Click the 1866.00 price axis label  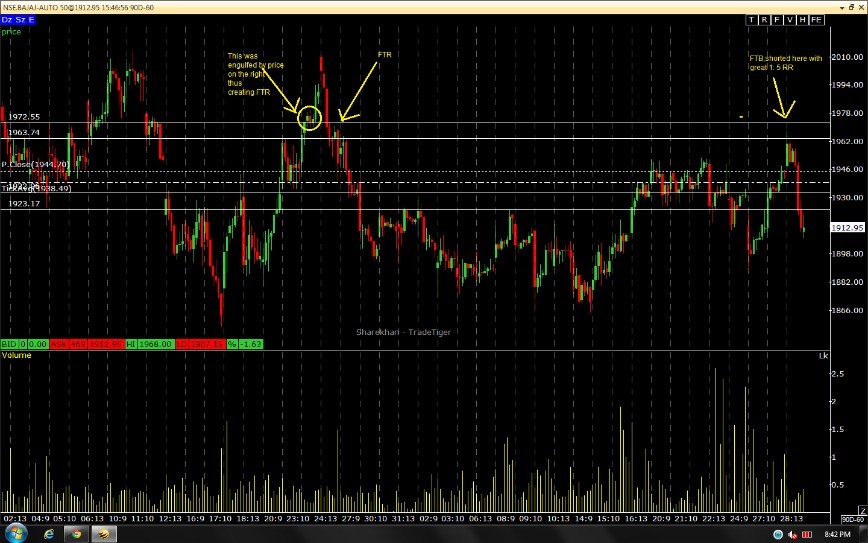tap(848, 311)
